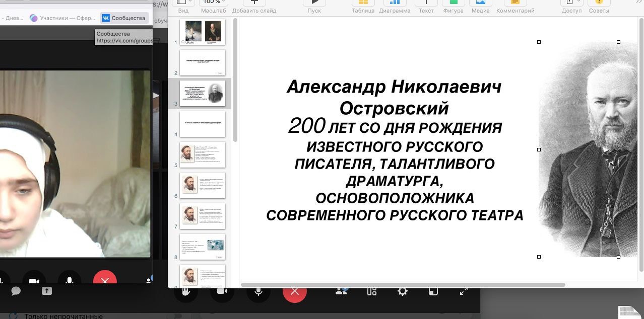Select slide 2 thumbnail in navigator
644x319 pixels.
pos(203,63)
